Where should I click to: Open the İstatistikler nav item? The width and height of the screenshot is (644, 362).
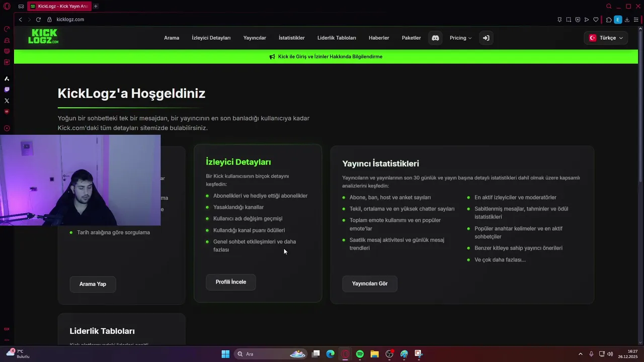(292, 38)
